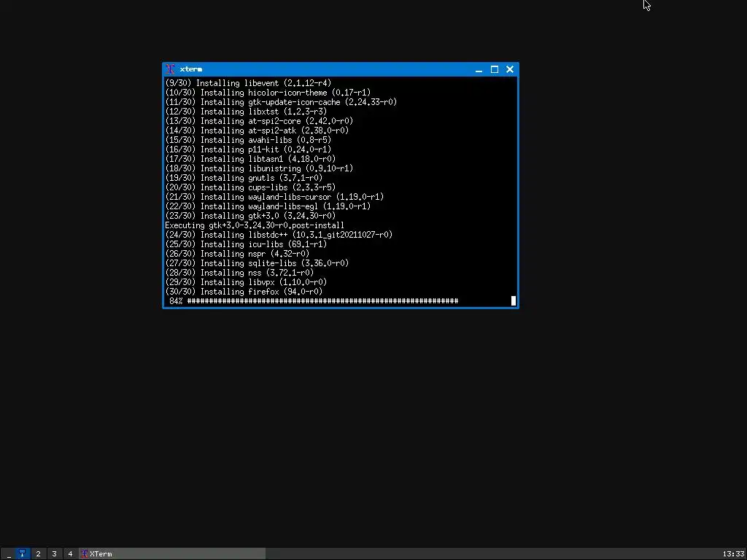
Task: Maximize the xterm window
Action: (x=495, y=69)
